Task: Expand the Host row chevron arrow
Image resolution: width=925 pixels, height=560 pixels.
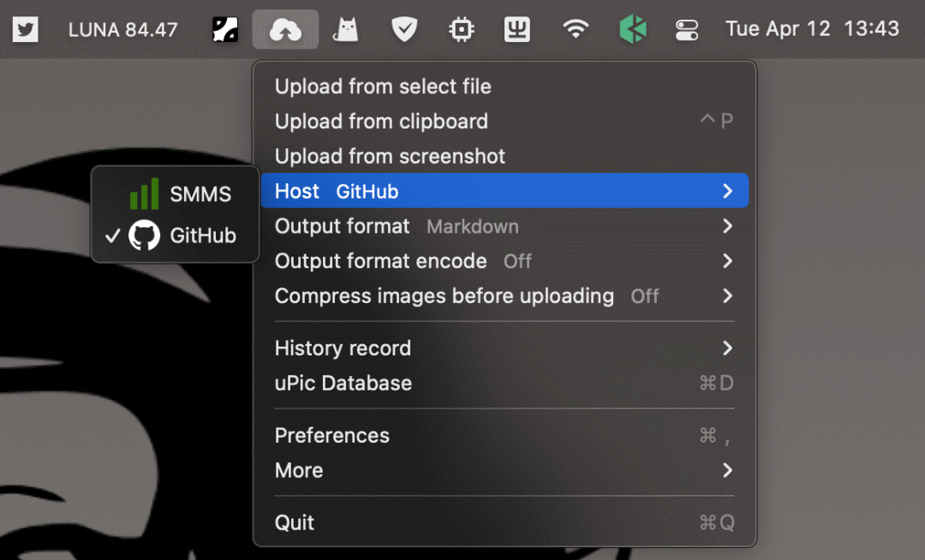Action: pyautogui.click(x=727, y=191)
